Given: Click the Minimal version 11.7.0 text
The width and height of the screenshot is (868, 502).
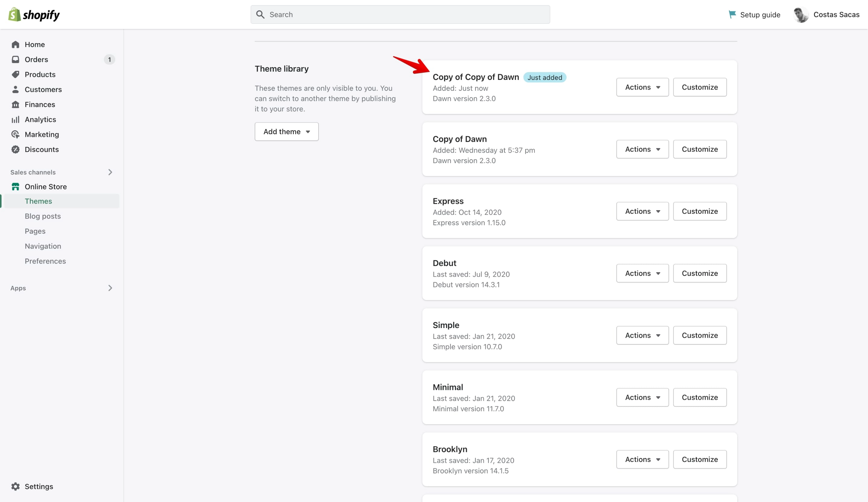Looking at the screenshot, I should pos(468,409).
